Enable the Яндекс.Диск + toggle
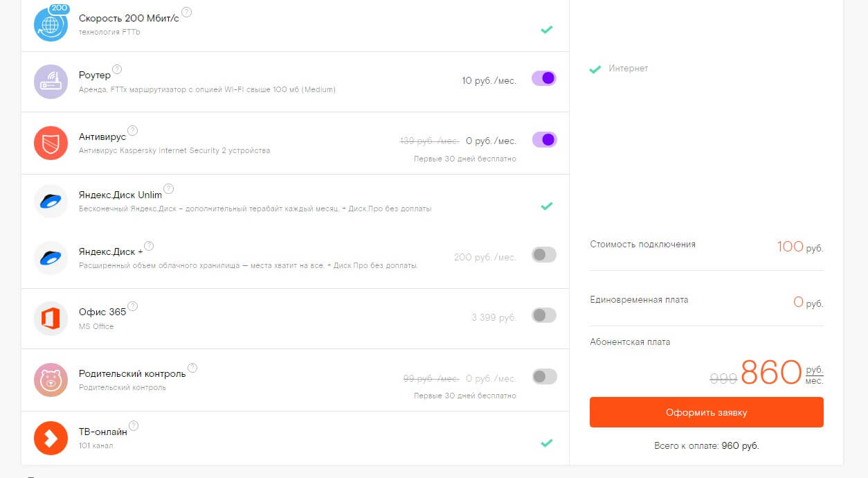868x478 pixels. (x=543, y=255)
